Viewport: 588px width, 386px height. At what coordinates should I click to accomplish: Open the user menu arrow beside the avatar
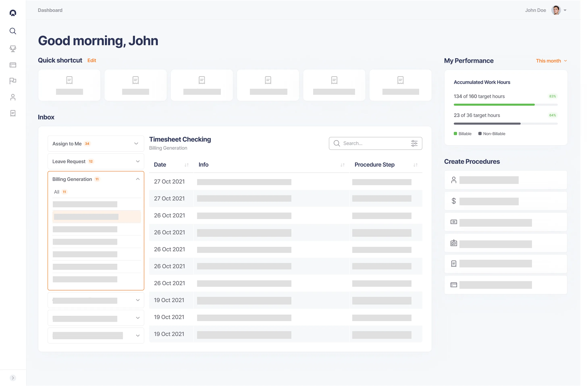pyautogui.click(x=565, y=10)
